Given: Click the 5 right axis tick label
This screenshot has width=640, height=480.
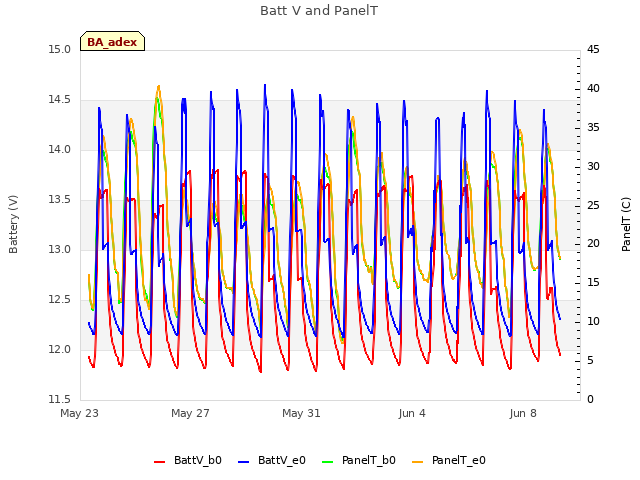Looking at the screenshot, I should point(591,361).
